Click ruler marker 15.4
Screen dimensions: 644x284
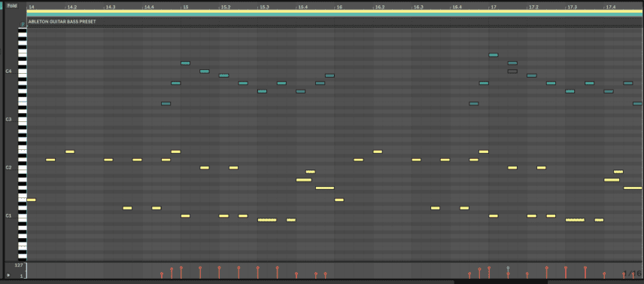click(x=302, y=7)
